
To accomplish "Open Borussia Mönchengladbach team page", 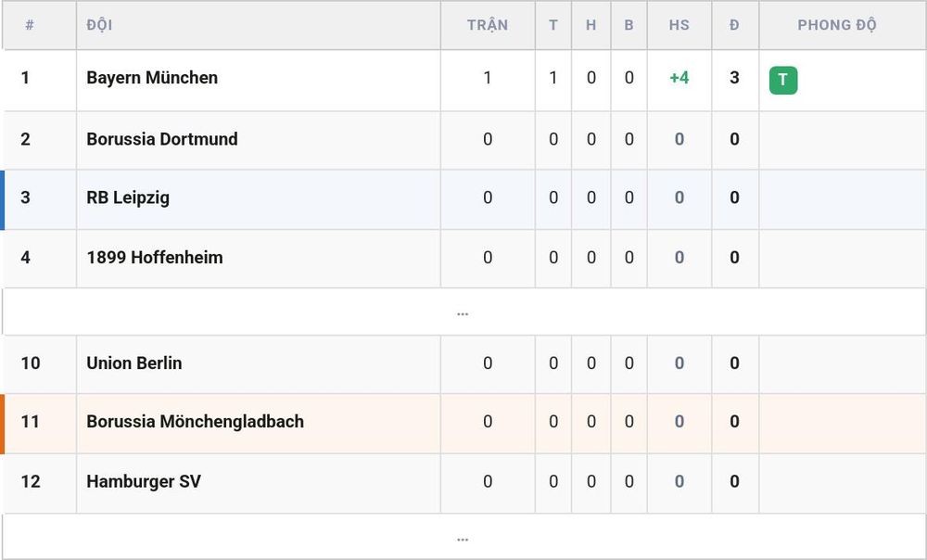I will [x=195, y=422].
